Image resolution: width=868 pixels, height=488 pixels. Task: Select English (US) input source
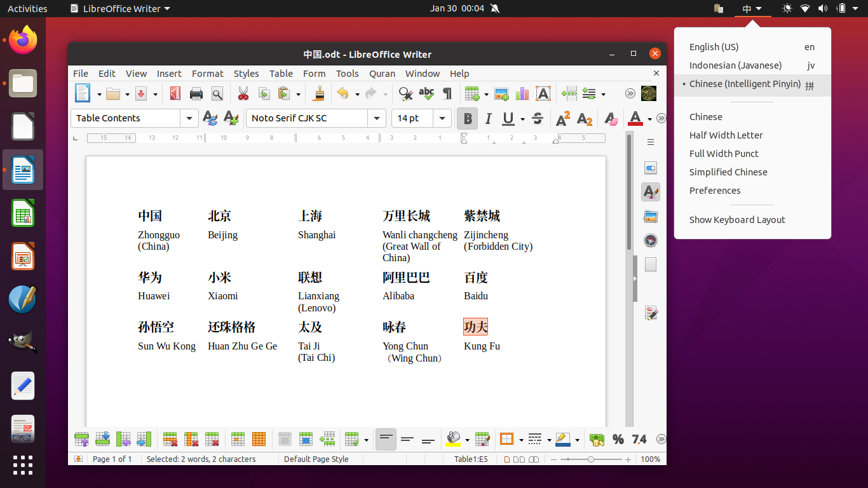752,47
